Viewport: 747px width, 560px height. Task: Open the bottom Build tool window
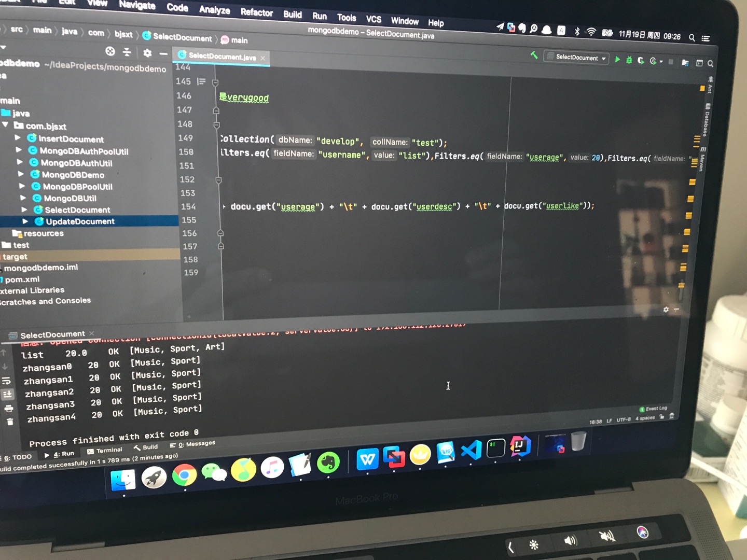point(146,447)
